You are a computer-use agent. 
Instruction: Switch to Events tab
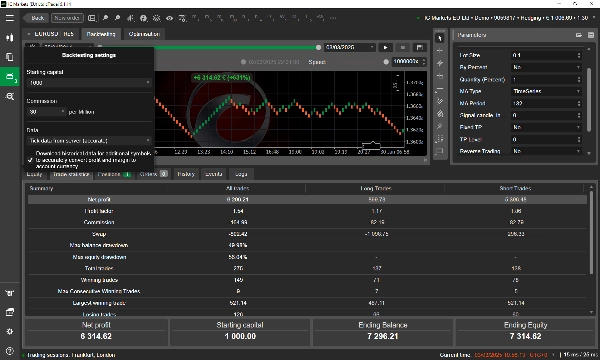pos(214,174)
